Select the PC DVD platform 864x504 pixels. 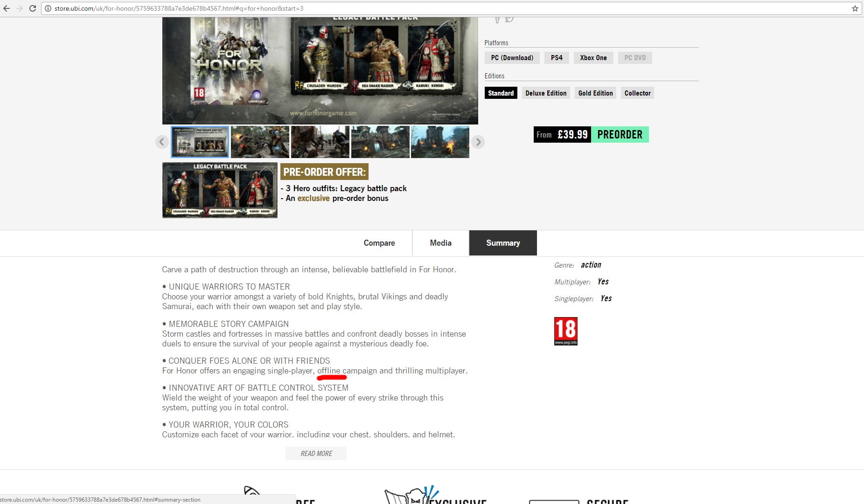coord(635,58)
